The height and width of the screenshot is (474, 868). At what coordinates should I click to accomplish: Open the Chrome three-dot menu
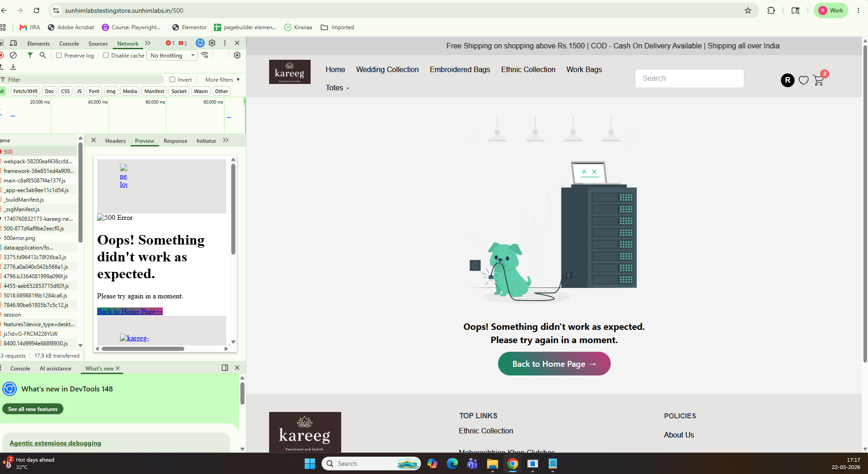[x=858, y=10]
